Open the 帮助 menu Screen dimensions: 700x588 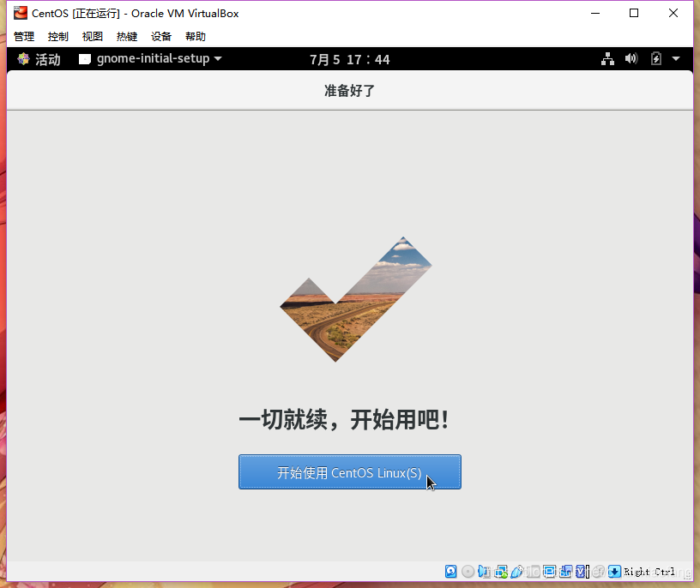pos(196,37)
